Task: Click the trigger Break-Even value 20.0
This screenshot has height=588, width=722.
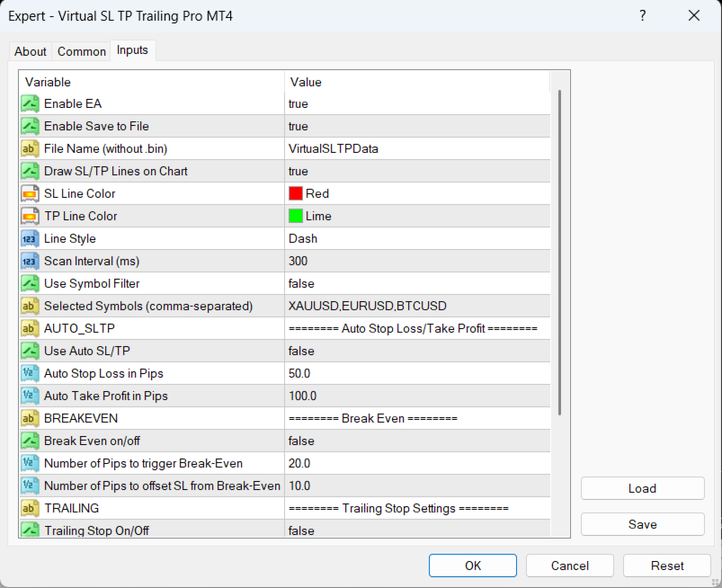Action: coord(299,463)
